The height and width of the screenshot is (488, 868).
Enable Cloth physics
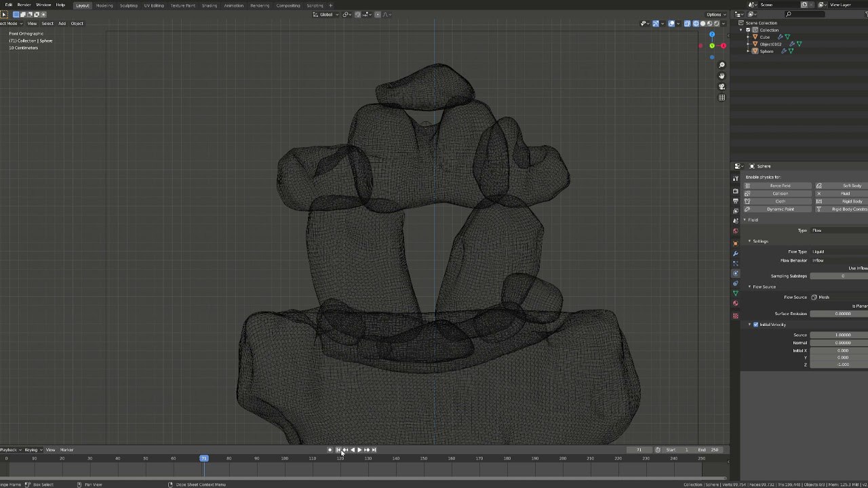pyautogui.click(x=778, y=201)
